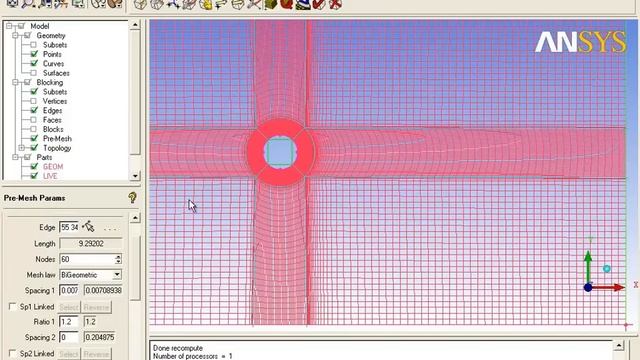Uncheck the Curves checkbox
The height and width of the screenshot is (360, 640).
point(34,63)
